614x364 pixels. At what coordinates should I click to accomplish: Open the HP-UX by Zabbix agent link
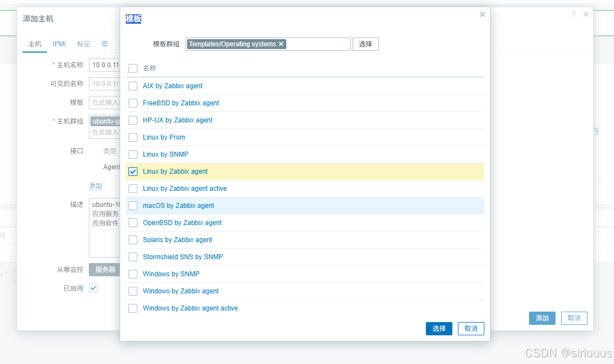[178, 120]
